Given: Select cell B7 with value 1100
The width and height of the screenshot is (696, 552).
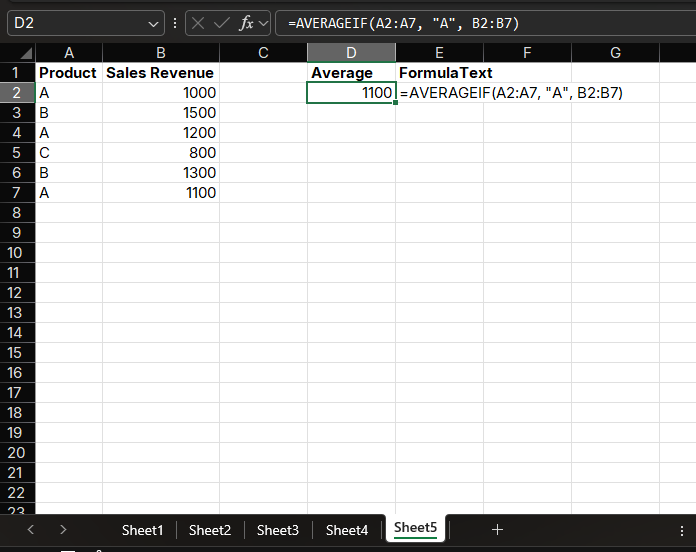Looking at the screenshot, I should (x=161, y=193).
